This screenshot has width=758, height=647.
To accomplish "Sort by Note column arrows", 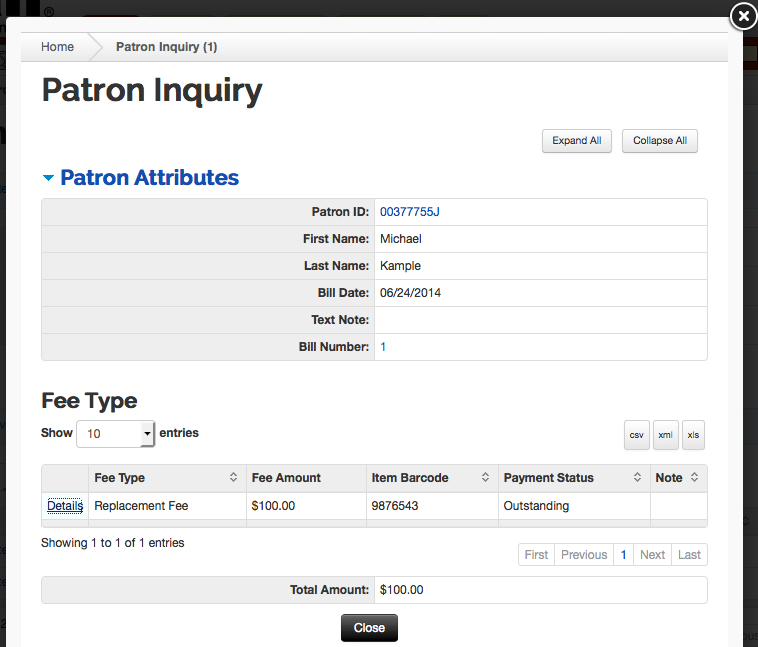I will coord(694,477).
